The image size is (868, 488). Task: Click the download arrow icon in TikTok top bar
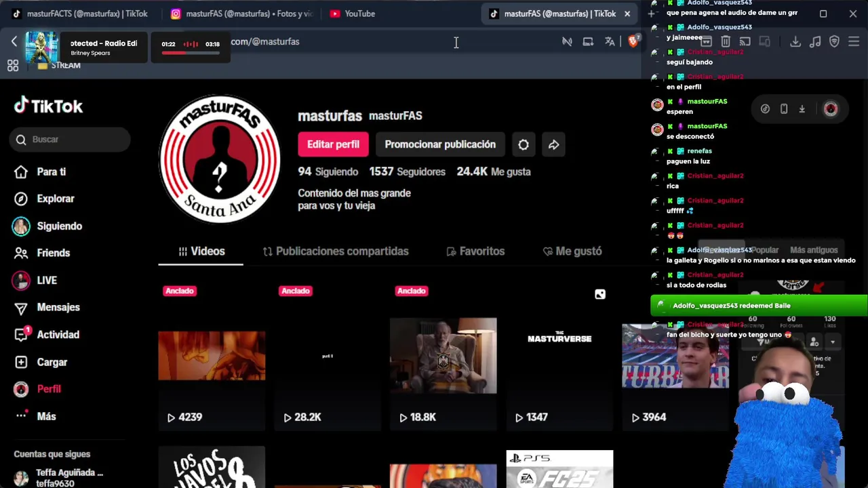802,109
